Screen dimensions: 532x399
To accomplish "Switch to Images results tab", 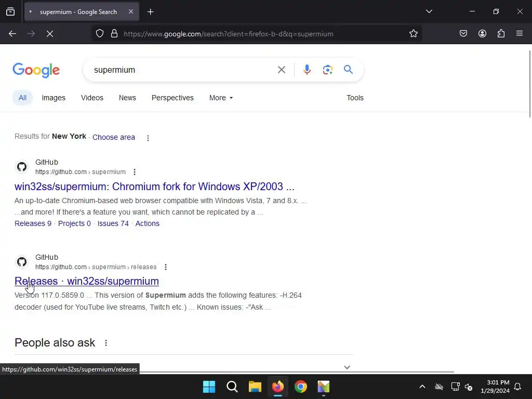I will click(54, 98).
